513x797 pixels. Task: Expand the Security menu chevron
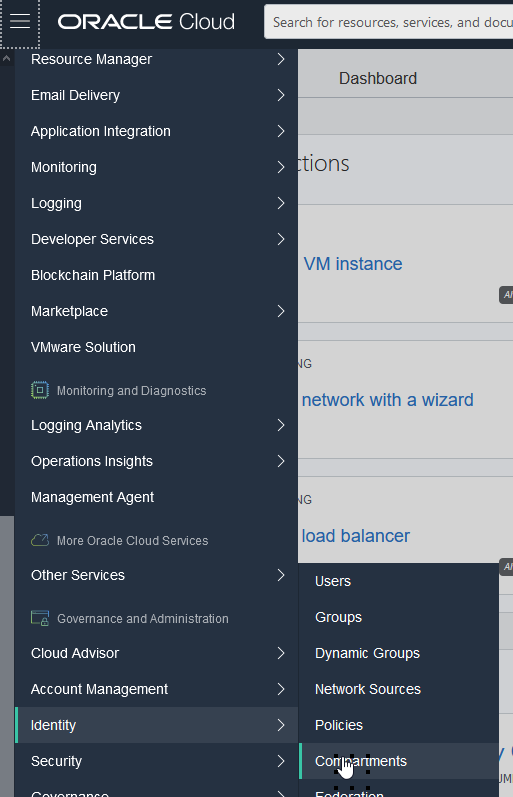(281, 761)
